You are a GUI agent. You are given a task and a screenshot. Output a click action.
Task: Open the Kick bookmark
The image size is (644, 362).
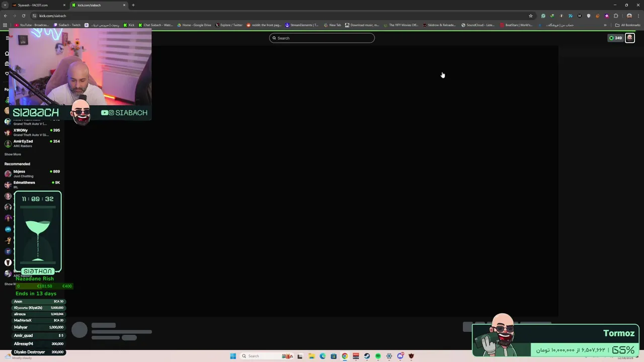pyautogui.click(x=129, y=25)
